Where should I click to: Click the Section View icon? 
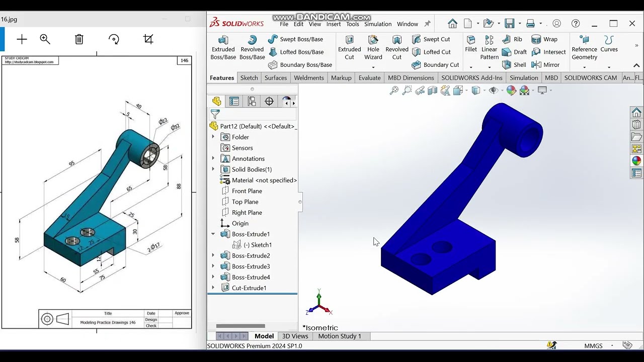[x=432, y=90]
